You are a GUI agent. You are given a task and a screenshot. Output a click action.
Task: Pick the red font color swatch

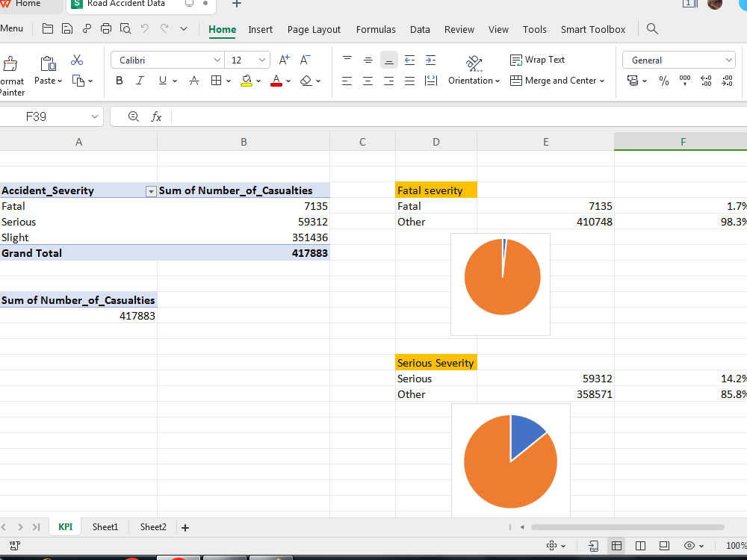click(x=276, y=84)
